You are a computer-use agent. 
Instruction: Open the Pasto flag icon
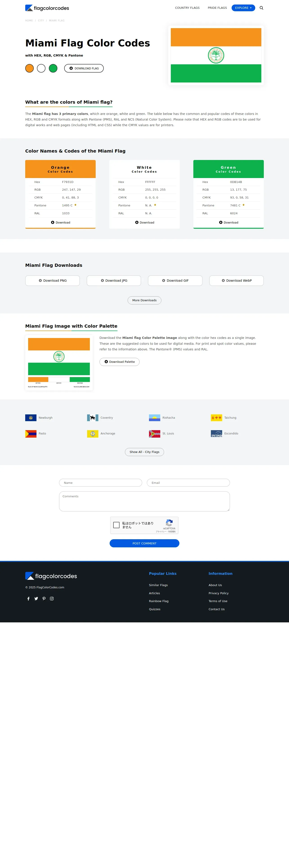pos(31,434)
